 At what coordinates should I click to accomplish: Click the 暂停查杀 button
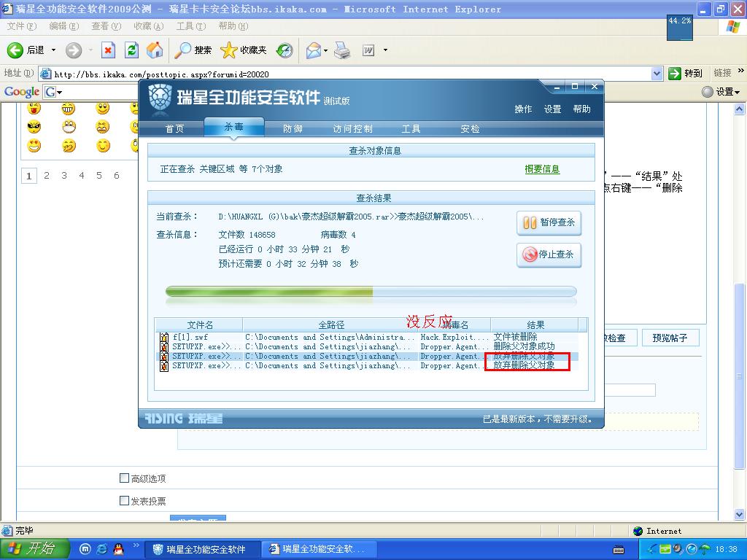(x=549, y=223)
